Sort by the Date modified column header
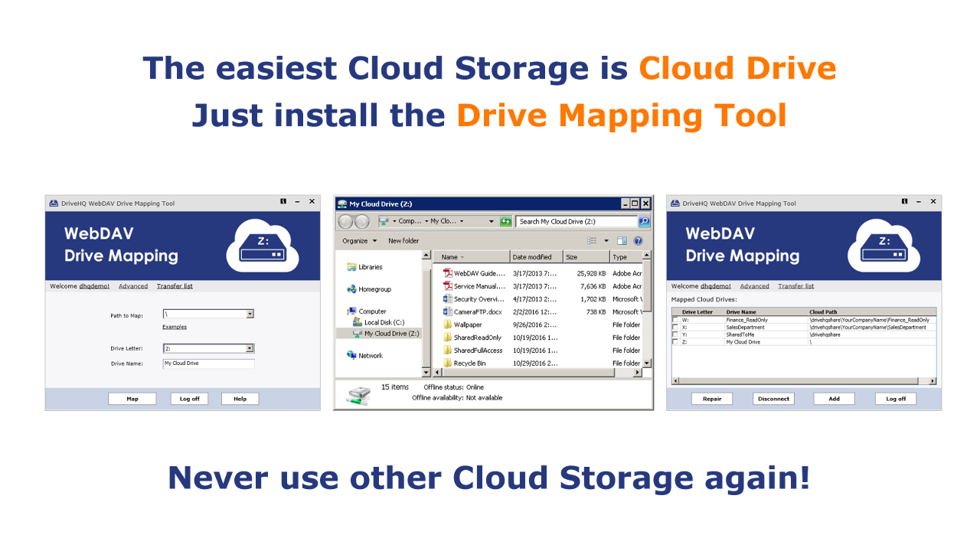The image size is (980, 551). pos(536,257)
